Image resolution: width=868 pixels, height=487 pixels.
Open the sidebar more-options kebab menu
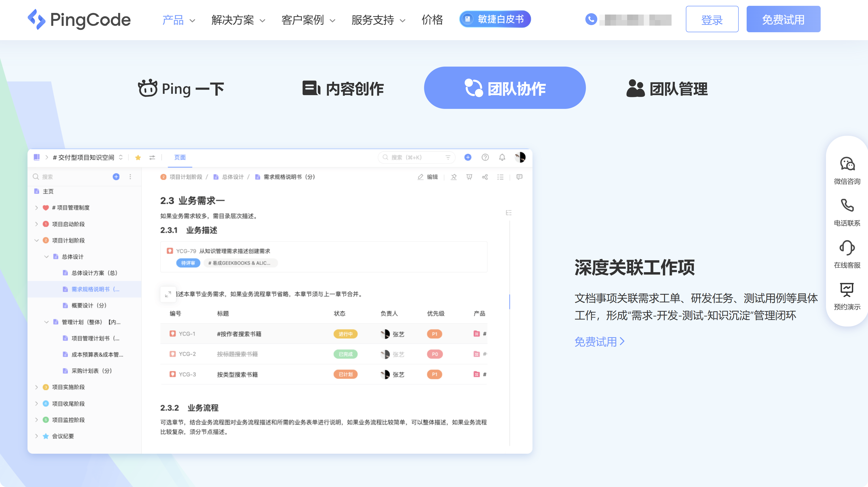(130, 177)
